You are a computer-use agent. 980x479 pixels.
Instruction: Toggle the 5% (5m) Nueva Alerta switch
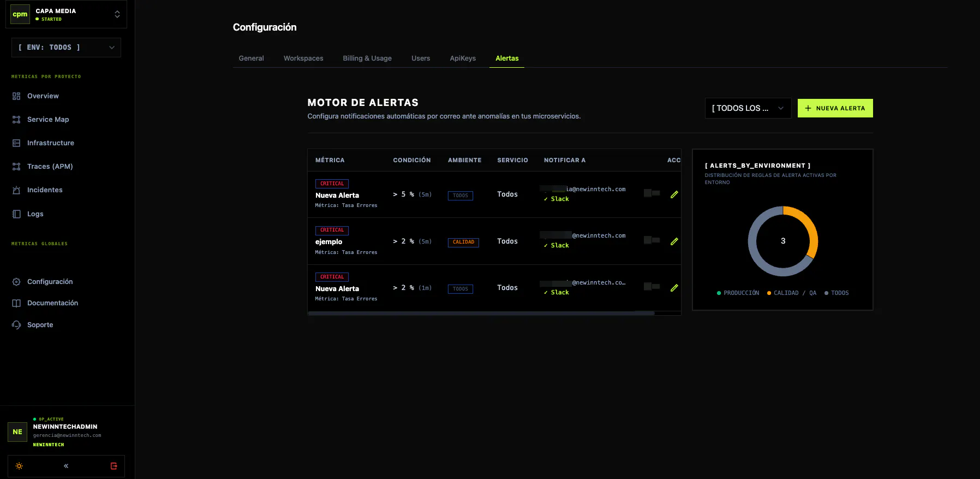(x=652, y=193)
